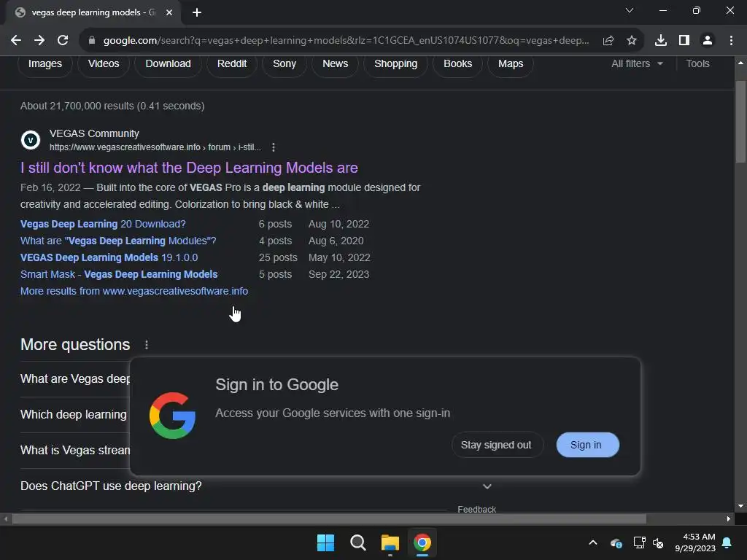Screen dimensions: 747x560
Task: Open search Tools
Action: point(697,64)
